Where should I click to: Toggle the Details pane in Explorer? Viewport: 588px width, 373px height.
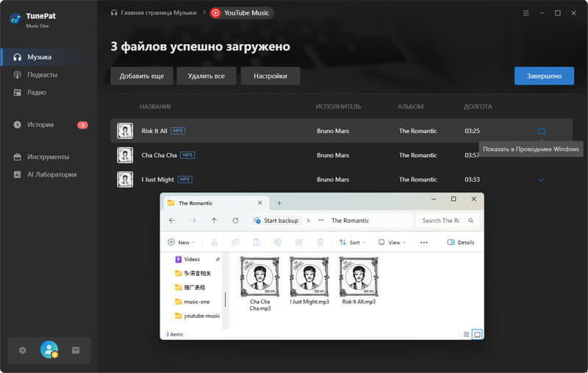461,242
